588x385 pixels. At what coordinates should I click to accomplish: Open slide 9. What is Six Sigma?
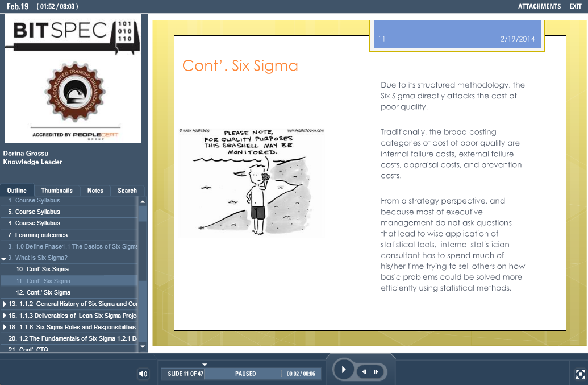(69, 258)
